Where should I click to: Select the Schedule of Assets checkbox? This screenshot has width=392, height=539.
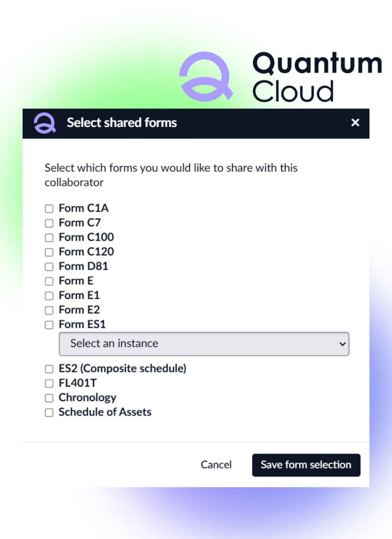[x=49, y=413]
